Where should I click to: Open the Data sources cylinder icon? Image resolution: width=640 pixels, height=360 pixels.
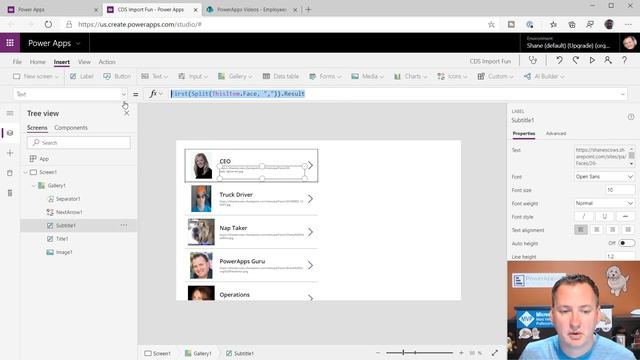[x=10, y=173]
